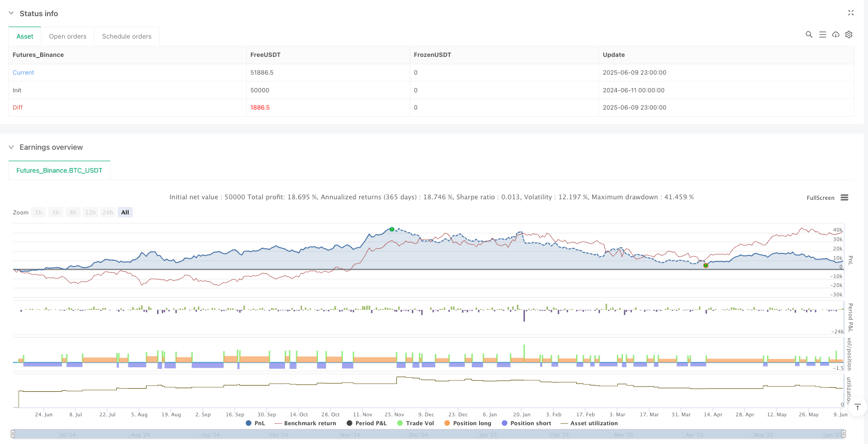Open the settings gear icon
Viewport: 868px width, 444px height.
tap(849, 34)
